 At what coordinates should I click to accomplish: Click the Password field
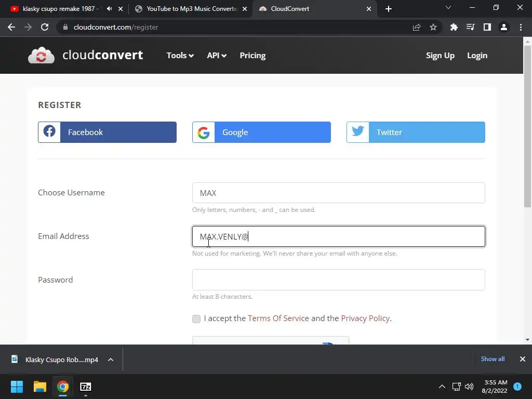click(338, 280)
